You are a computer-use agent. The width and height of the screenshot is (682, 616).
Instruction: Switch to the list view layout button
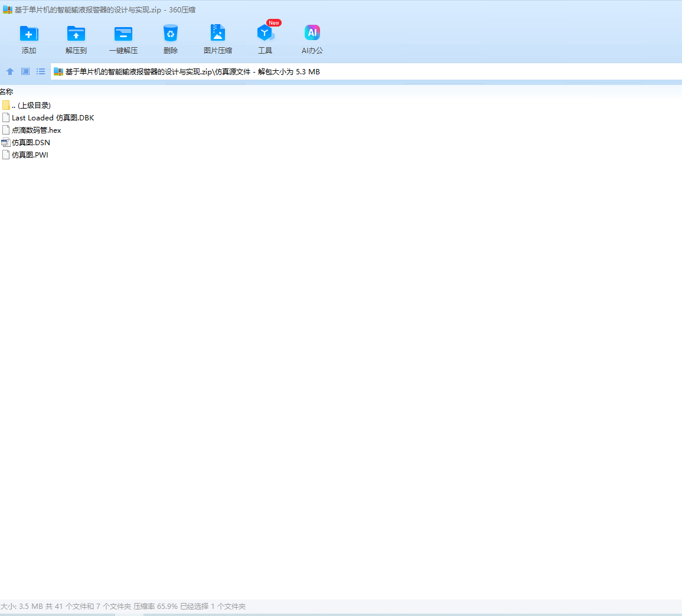coord(41,71)
